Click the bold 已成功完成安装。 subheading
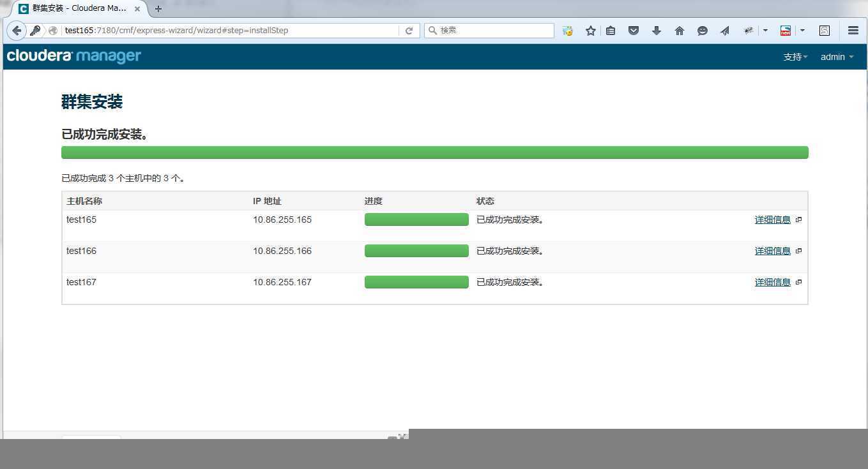Screen dimensions: 868x469 tap(105, 135)
